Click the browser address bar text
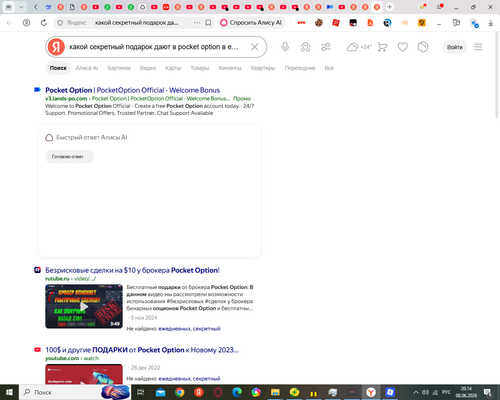 (x=136, y=23)
